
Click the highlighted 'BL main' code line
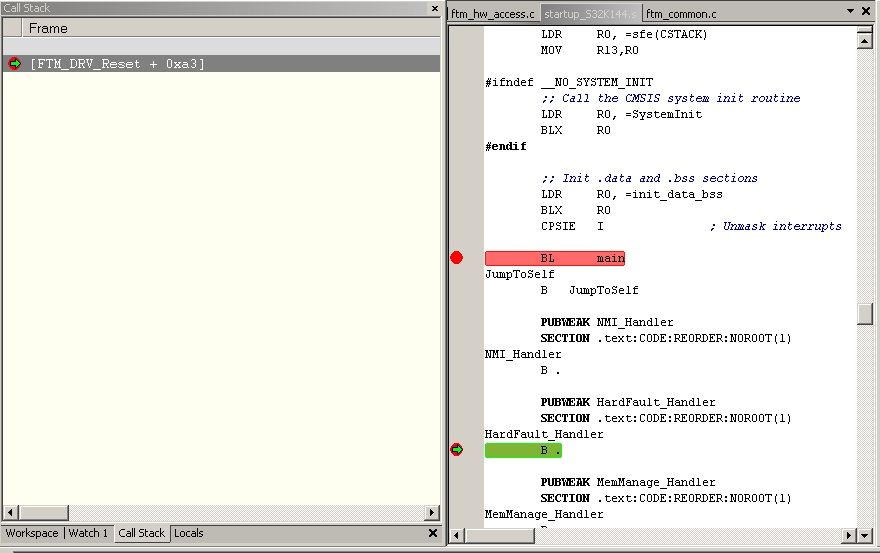[x=554, y=258]
